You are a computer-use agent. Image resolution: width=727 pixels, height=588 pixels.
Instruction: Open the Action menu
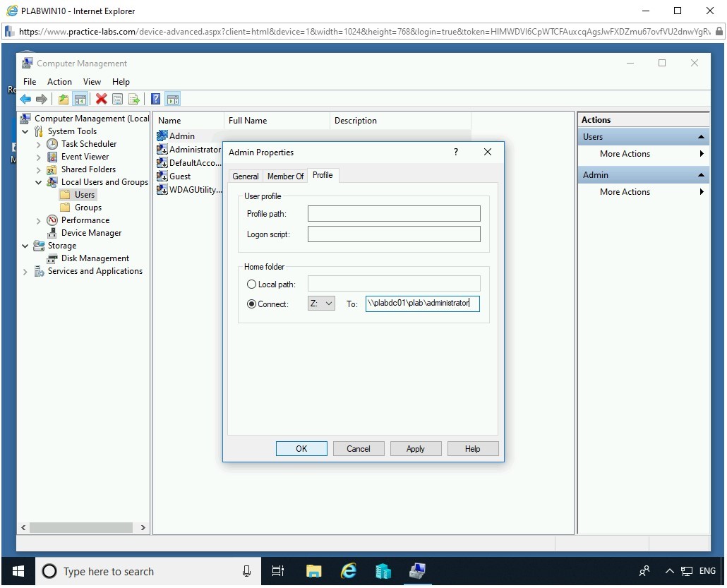pyautogui.click(x=59, y=82)
